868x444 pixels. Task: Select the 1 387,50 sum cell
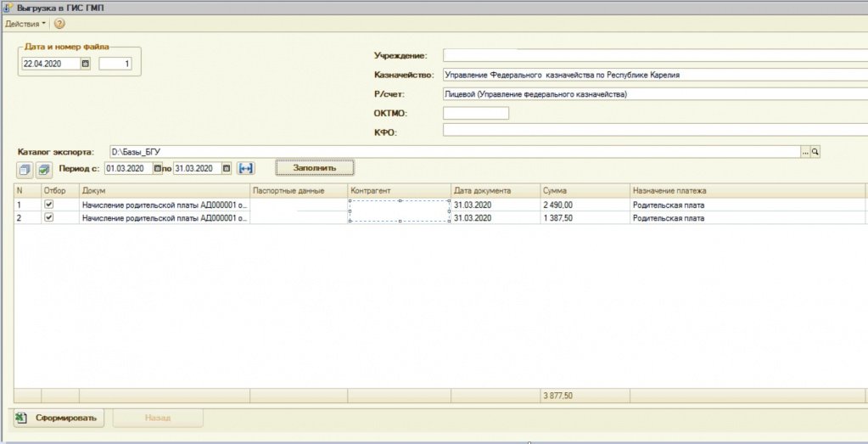pyautogui.click(x=585, y=218)
